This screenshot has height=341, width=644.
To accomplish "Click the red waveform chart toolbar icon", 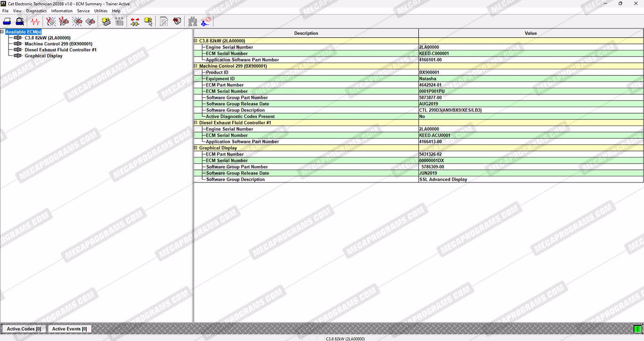I will (x=177, y=21).
